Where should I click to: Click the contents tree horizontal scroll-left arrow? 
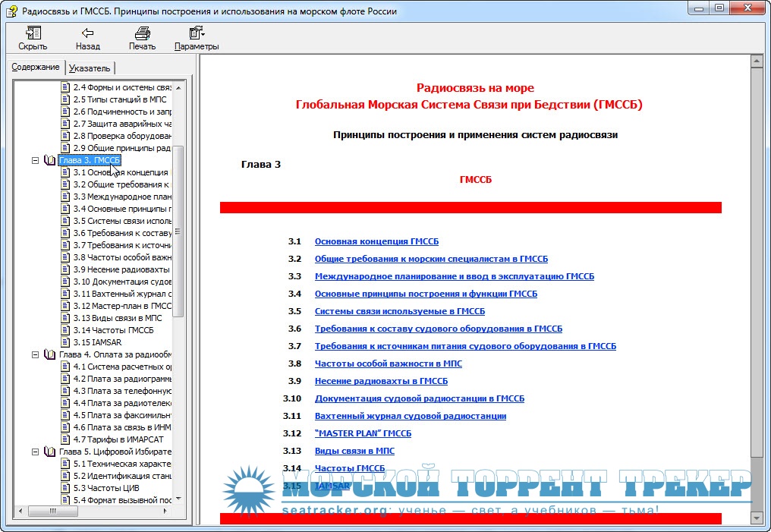point(20,511)
